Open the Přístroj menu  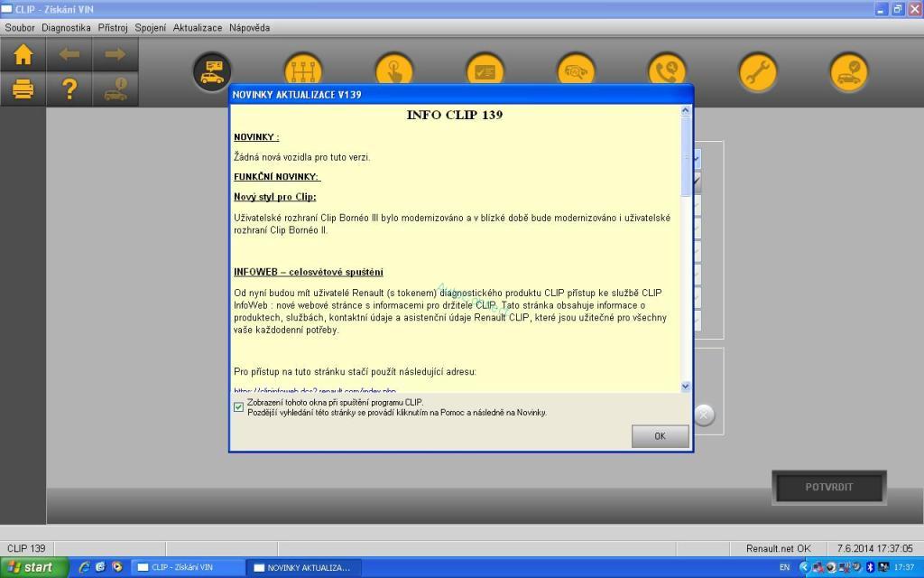pyautogui.click(x=113, y=28)
